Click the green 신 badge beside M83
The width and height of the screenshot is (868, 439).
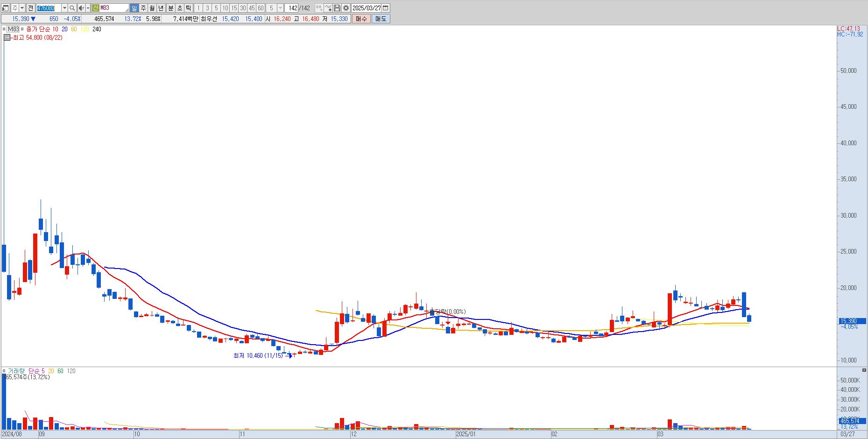click(95, 8)
